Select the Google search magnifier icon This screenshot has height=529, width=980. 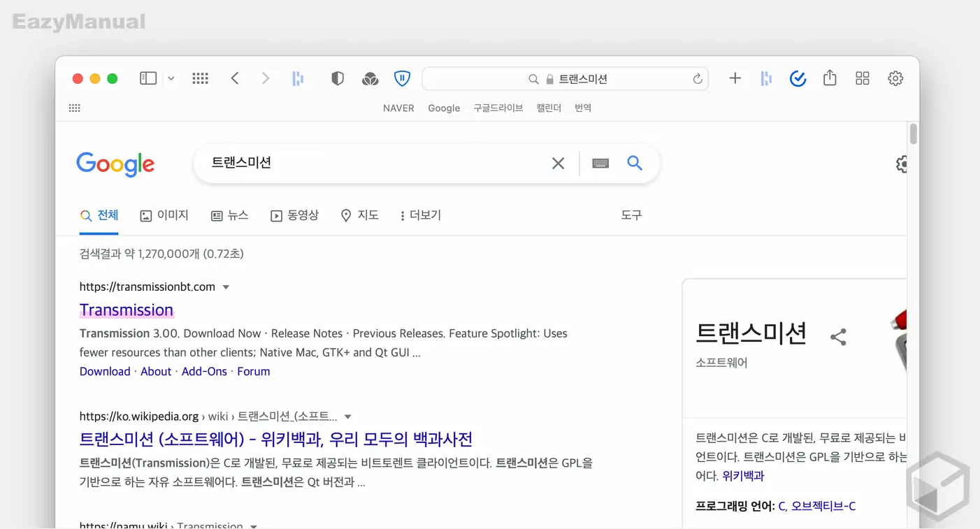click(634, 163)
